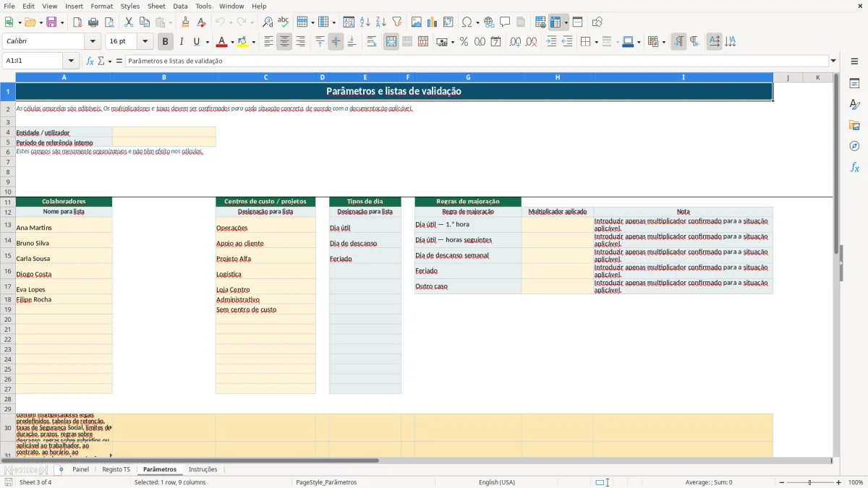Click column header G
Screen dimensions: 868x488
click(x=468, y=77)
